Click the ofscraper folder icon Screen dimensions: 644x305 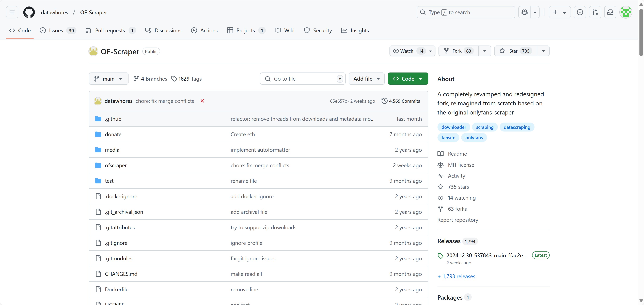[x=98, y=165]
